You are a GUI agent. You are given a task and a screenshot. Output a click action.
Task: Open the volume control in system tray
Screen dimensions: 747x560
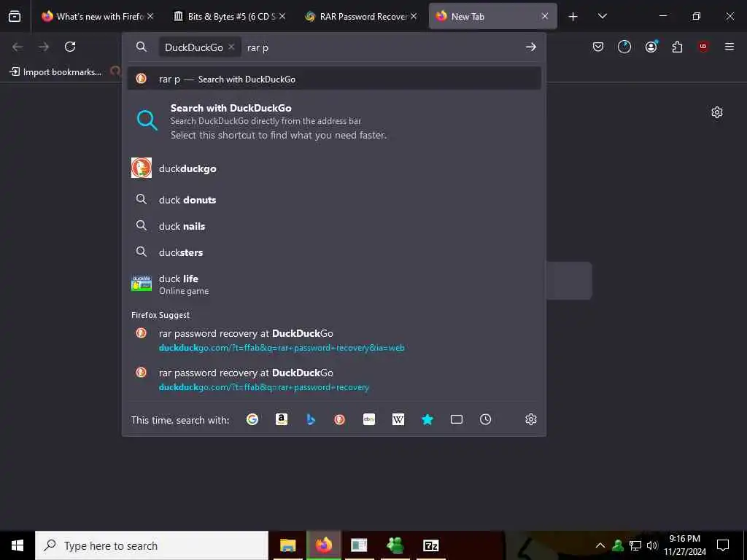click(x=652, y=545)
